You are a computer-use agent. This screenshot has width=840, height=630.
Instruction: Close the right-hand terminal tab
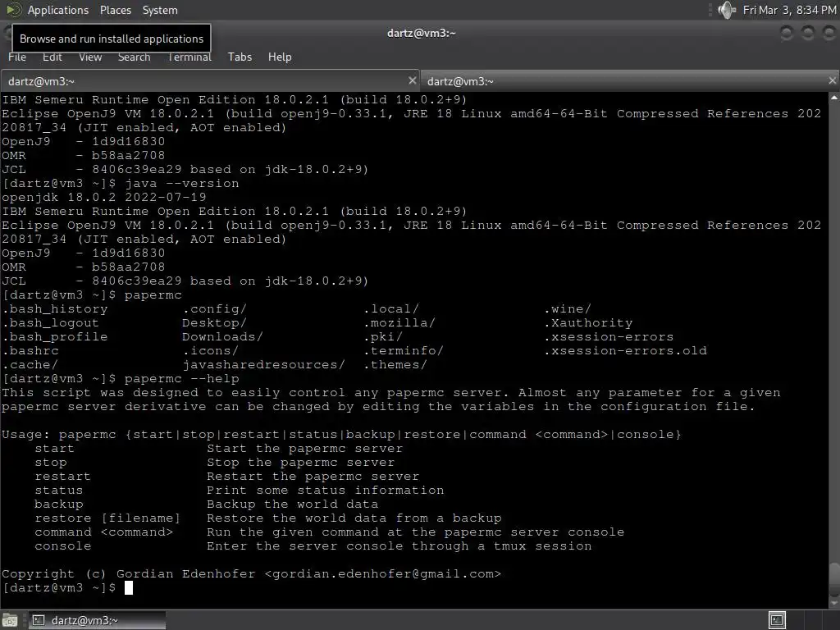pyautogui.click(x=832, y=80)
